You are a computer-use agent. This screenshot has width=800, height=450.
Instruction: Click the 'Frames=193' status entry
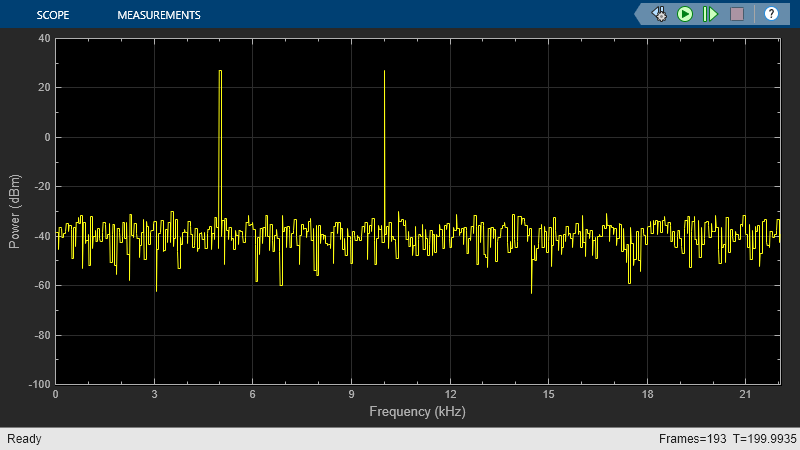(x=692, y=439)
